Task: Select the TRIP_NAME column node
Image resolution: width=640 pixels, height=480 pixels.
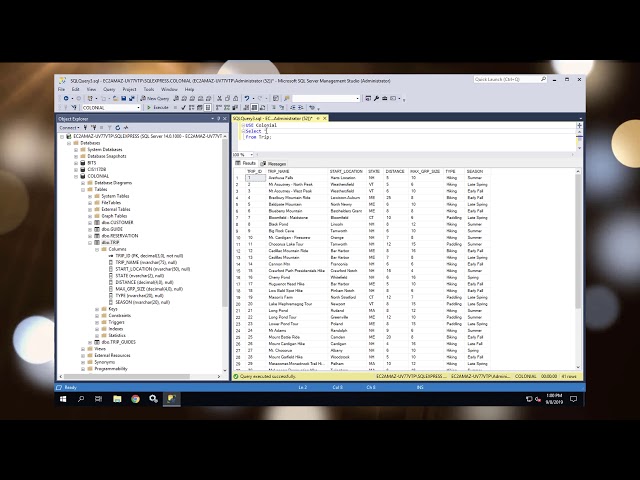Action: [x=146, y=262]
